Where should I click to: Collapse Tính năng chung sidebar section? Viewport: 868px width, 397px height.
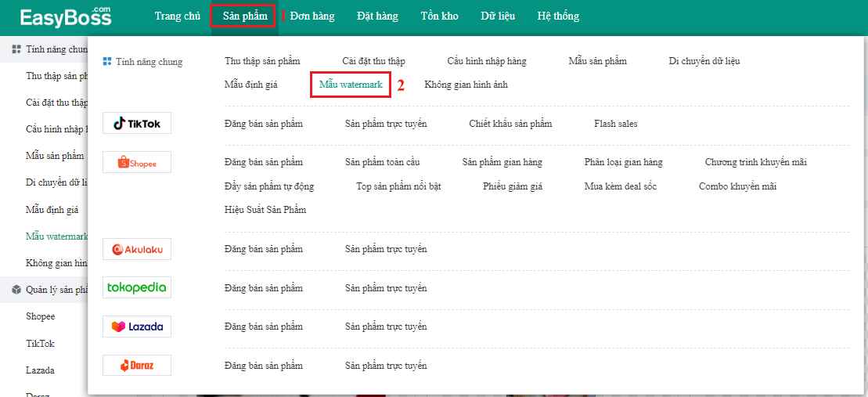45,49
